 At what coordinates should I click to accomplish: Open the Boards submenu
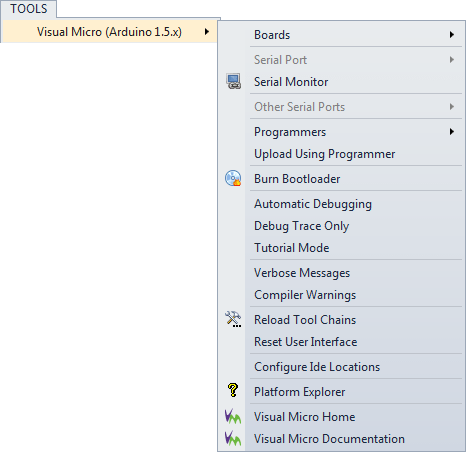(x=341, y=35)
